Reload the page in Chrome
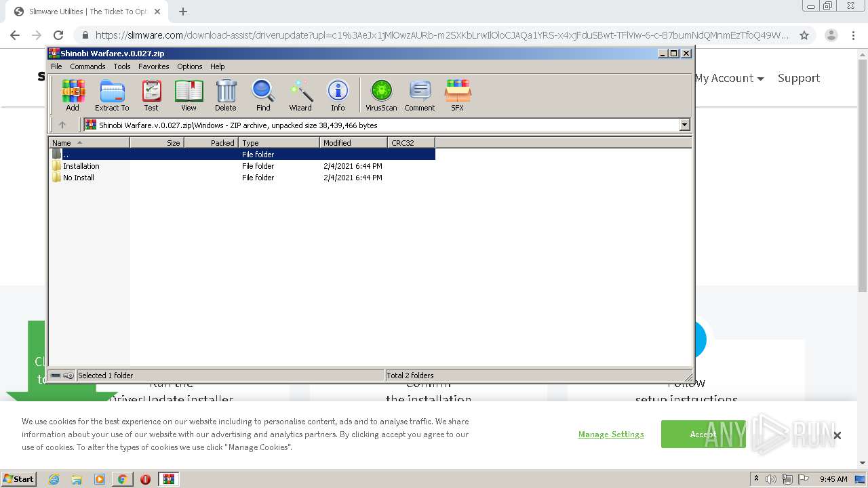The image size is (868, 488). coord(58,35)
